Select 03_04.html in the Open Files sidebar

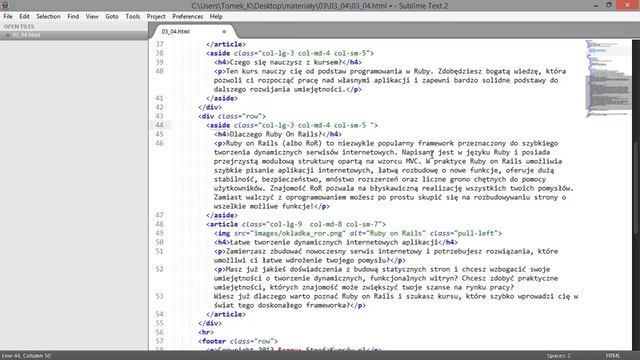26,35
